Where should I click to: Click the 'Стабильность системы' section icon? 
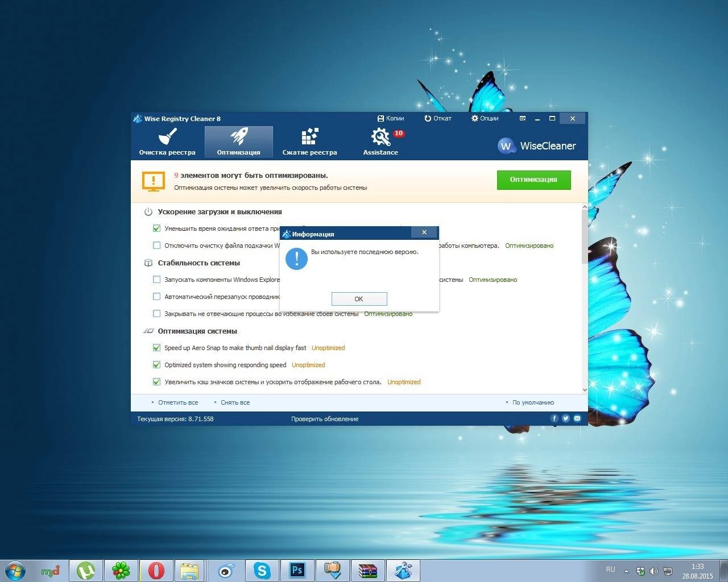coord(148,263)
